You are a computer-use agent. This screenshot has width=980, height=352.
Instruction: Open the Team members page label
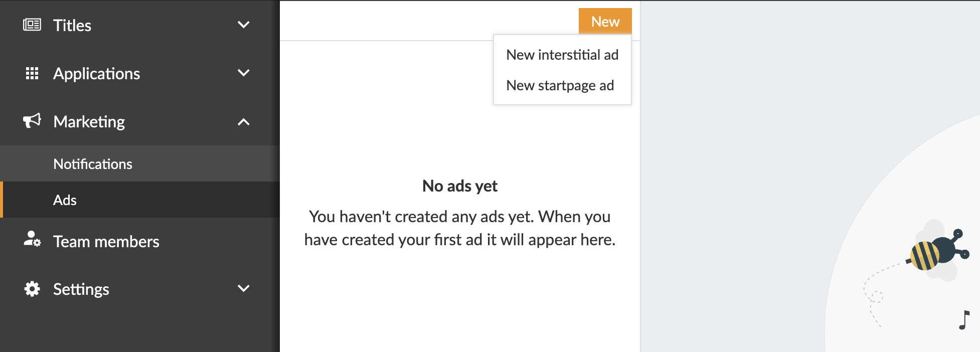click(106, 242)
